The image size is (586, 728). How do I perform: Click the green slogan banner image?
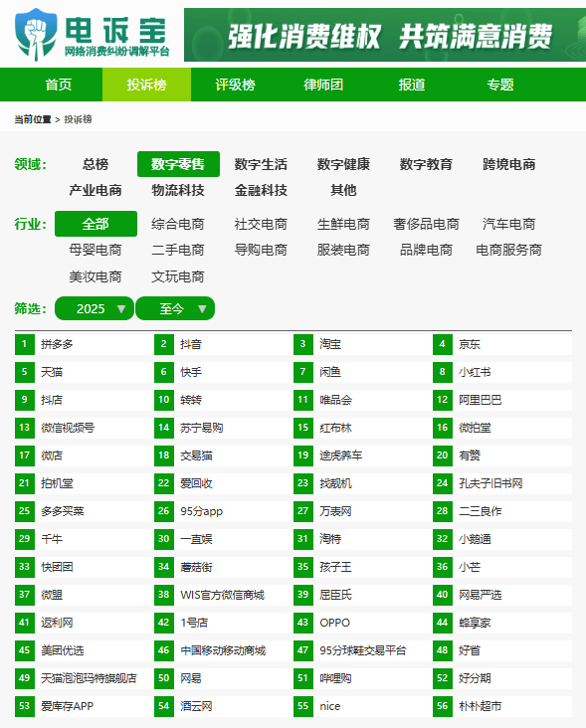click(x=385, y=35)
